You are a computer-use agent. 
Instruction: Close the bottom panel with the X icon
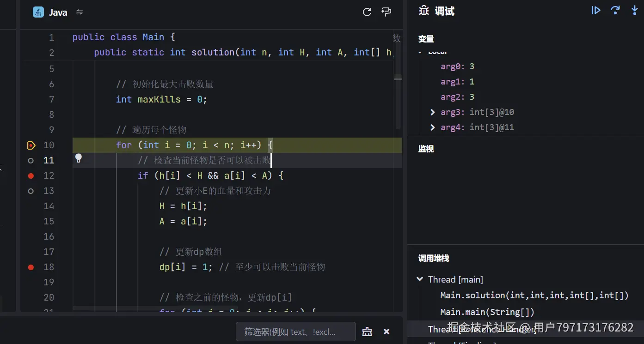386,332
